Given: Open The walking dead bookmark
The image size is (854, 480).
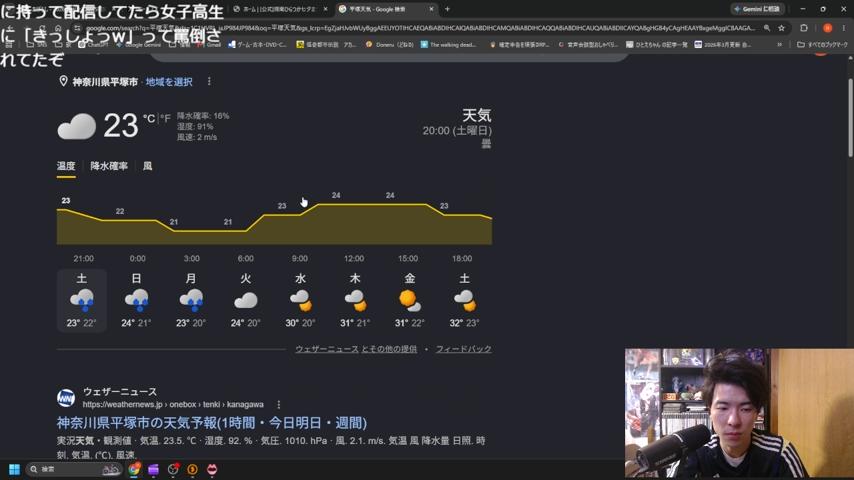Looking at the screenshot, I should [x=449, y=45].
